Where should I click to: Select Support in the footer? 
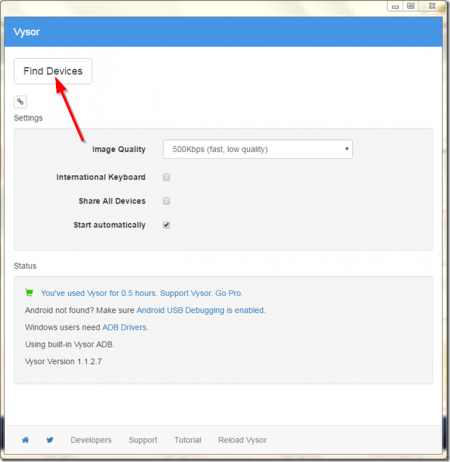click(x=143, y=440)
